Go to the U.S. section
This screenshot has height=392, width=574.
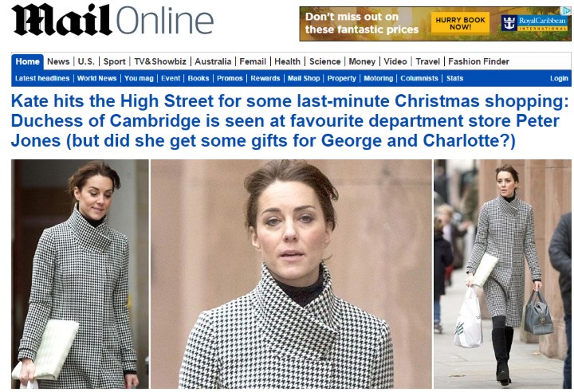click(x=86, y=61)
